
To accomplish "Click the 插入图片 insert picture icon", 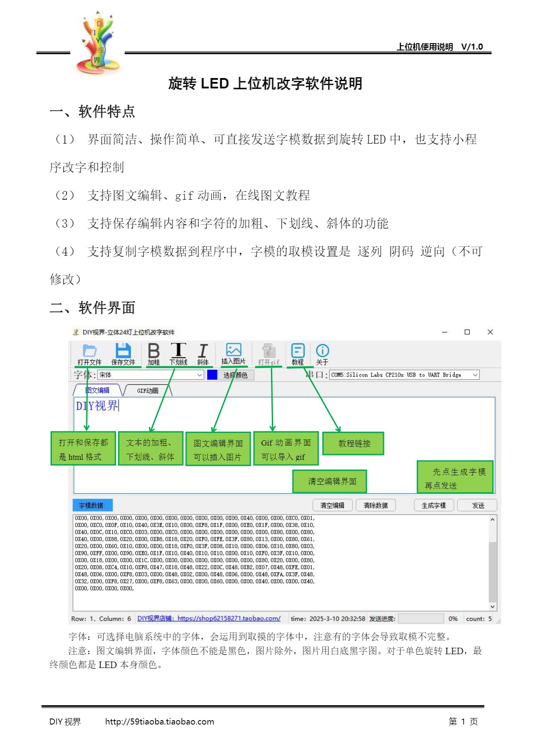I will (x=233, y=354).
